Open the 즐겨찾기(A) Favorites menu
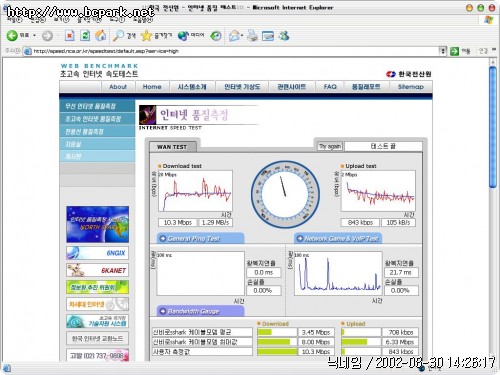 click(89, 20)
